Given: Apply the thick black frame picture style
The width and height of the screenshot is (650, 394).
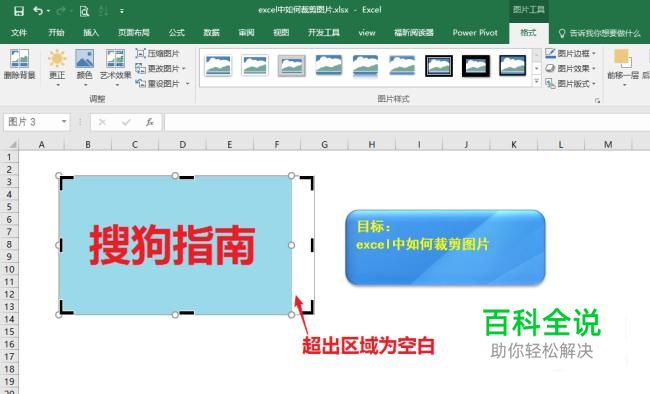Looking at the screenshot, I should (476, 66).
